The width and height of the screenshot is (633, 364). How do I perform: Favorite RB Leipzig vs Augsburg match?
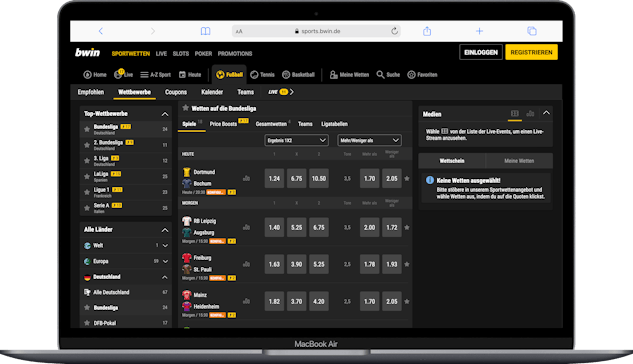(x=407, y=228)
